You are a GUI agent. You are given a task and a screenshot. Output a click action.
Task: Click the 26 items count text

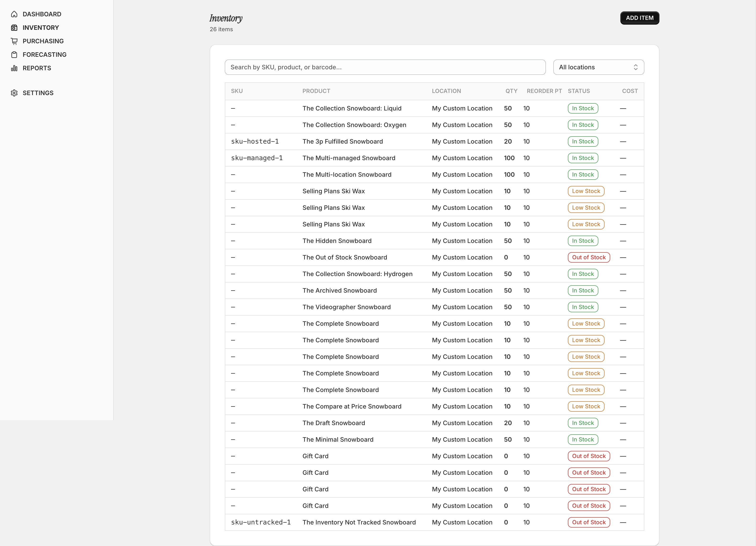221,29
